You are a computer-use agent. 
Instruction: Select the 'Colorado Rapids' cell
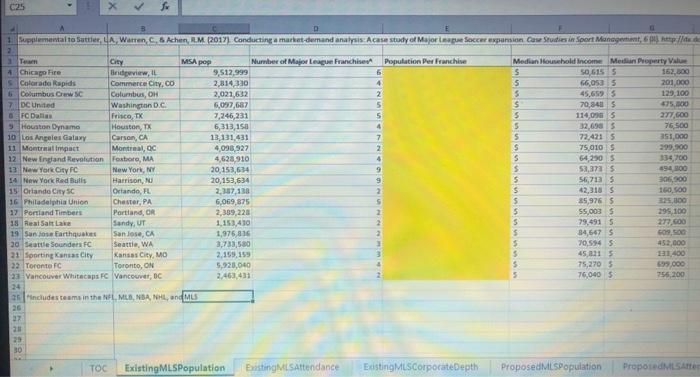[x=64, y=83]
